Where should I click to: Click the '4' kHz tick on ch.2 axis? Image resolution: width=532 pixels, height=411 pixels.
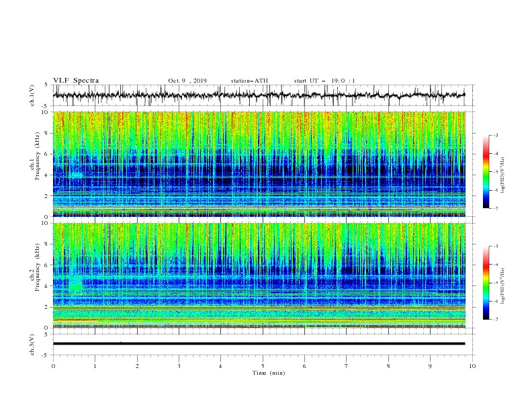47,286
